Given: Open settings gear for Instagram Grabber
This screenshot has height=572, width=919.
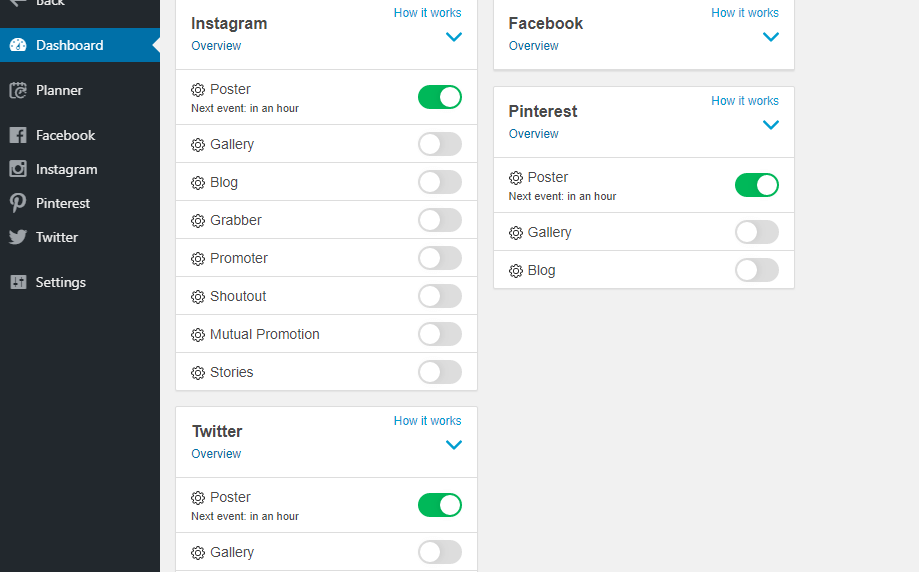Looking at the screenshot, I should coord(198,221).
